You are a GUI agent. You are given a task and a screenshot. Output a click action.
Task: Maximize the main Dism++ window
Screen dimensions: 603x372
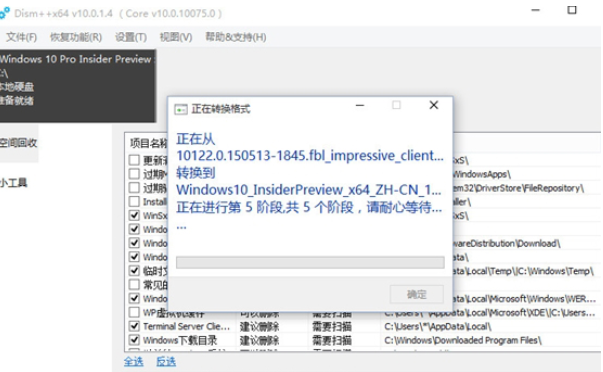pyautogui.click(x=572, y=10)
